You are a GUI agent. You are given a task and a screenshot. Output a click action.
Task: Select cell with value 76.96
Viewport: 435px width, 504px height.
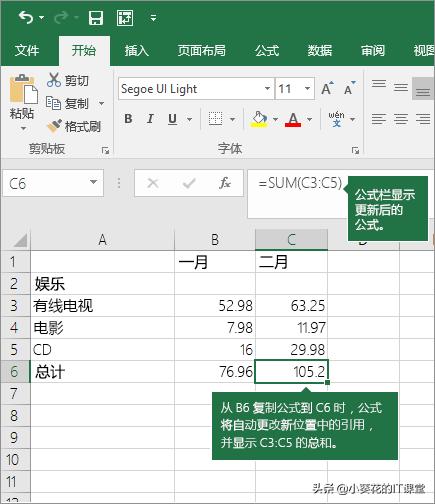(x=215, y=371)
